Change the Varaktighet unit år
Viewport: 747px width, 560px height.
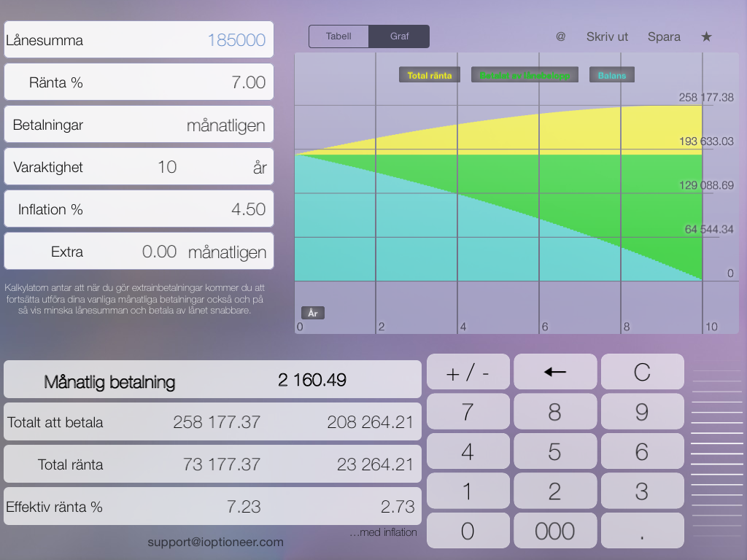[260, 167]
